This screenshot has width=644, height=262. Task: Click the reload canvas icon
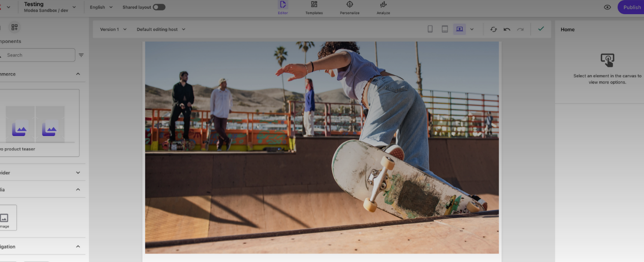coord(494,29)
